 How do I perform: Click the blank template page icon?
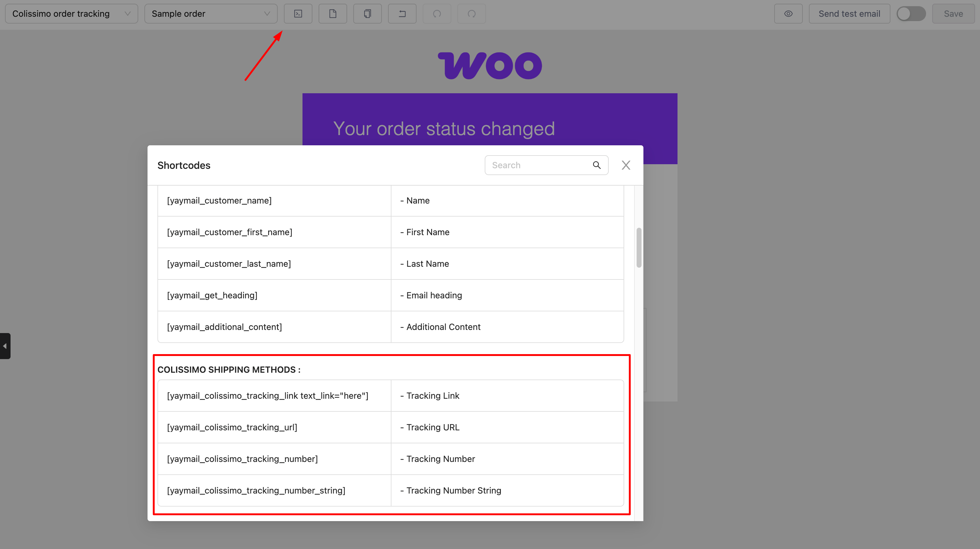pyautogui.click(x=333, y=14)
